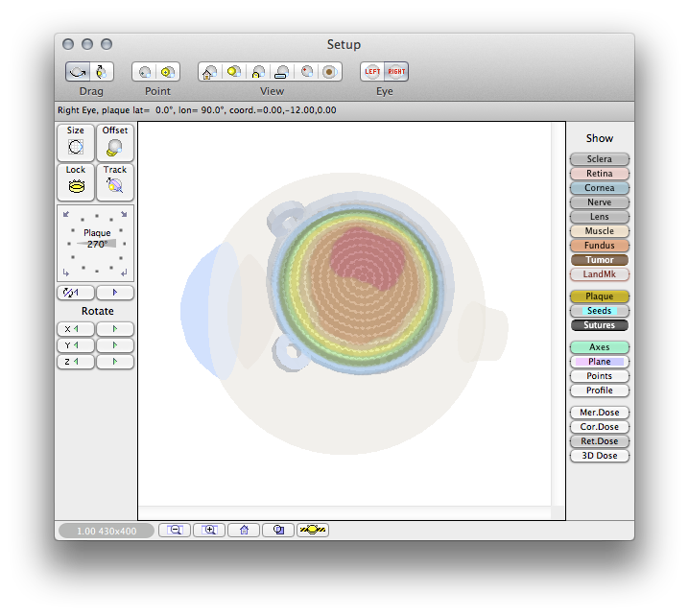Click the zoom out magnifier icon
Image resolution: width=689 pixels, height=616 pixels.
(x=175, y=530)
